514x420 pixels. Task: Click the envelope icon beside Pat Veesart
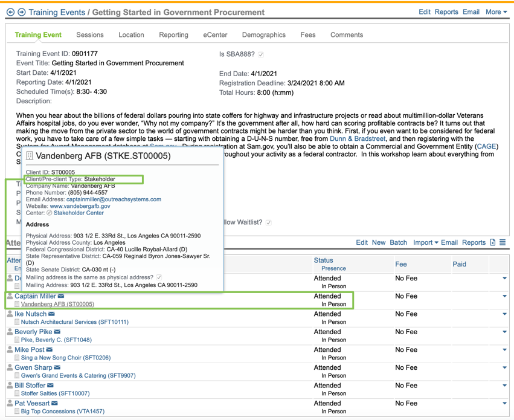pyautogui.click(x=54, y=403)
